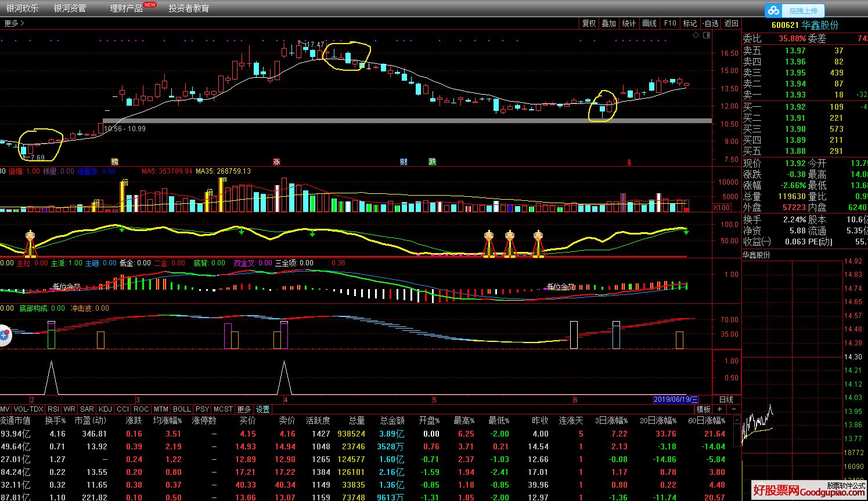Click the blue 财 marker below the chart
Screen dimensions: 868x501
[x=404, y=161]
